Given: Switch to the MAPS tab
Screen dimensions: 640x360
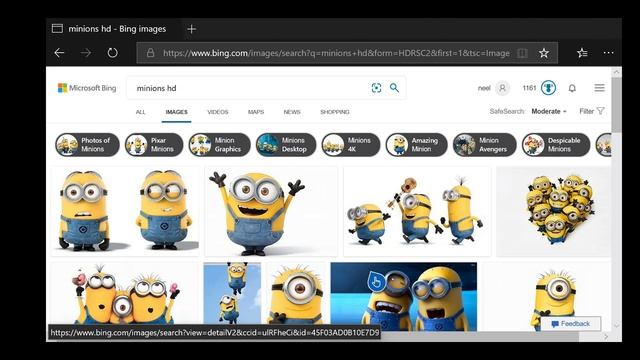Looking at the screenshot, I should (x=256, y=112).
